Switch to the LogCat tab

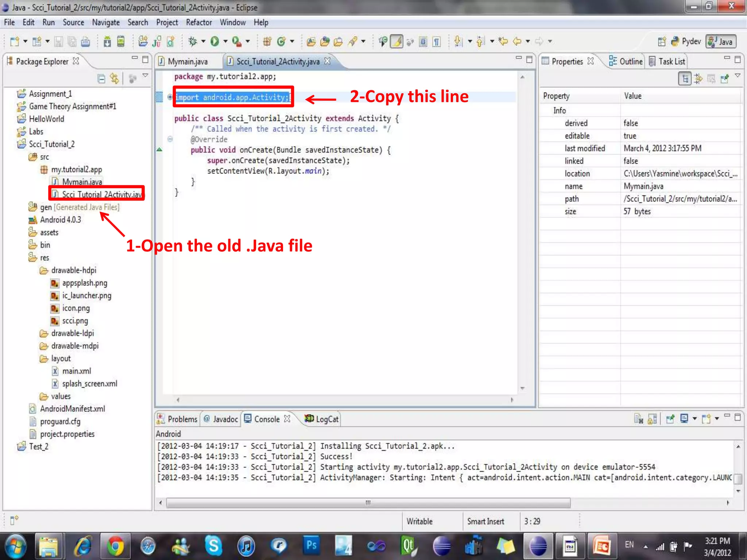point(322,419)
